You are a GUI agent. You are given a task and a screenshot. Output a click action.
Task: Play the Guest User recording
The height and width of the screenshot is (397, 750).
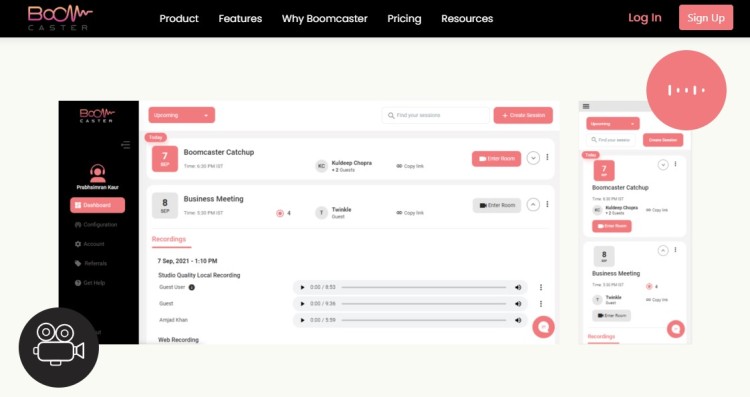click(x=302, y=287)
